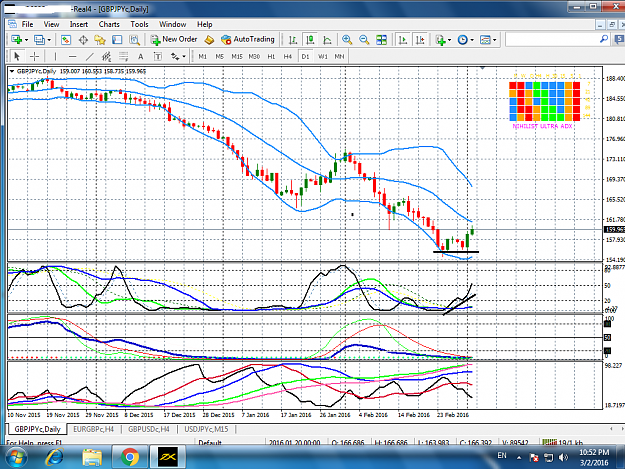Select the crosshair cursor tool
Screen dimensions: 625x469
(x=34, y=57)
